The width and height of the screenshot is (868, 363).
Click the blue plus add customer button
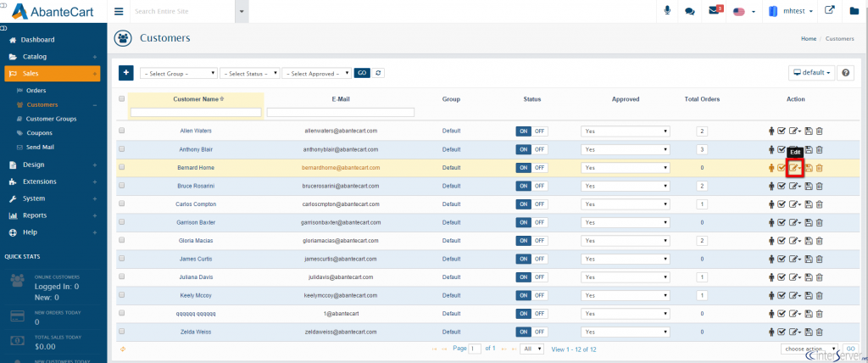[126, 73]
